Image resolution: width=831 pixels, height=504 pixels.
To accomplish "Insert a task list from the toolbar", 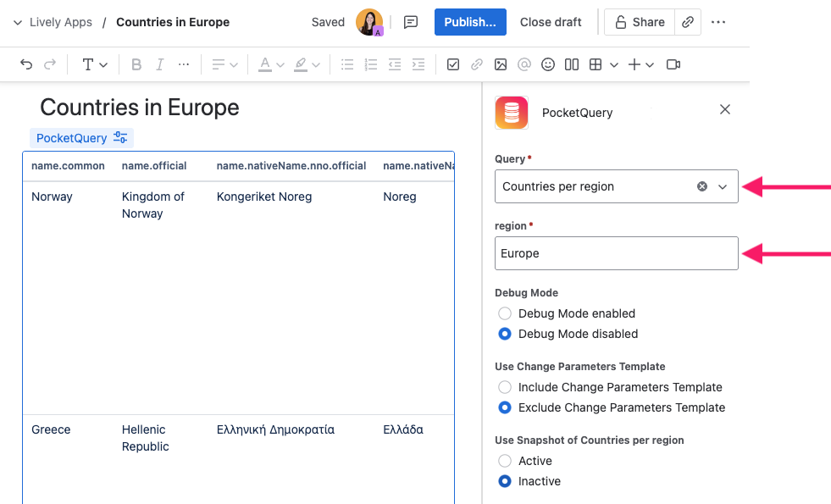I will coord(453,64).
